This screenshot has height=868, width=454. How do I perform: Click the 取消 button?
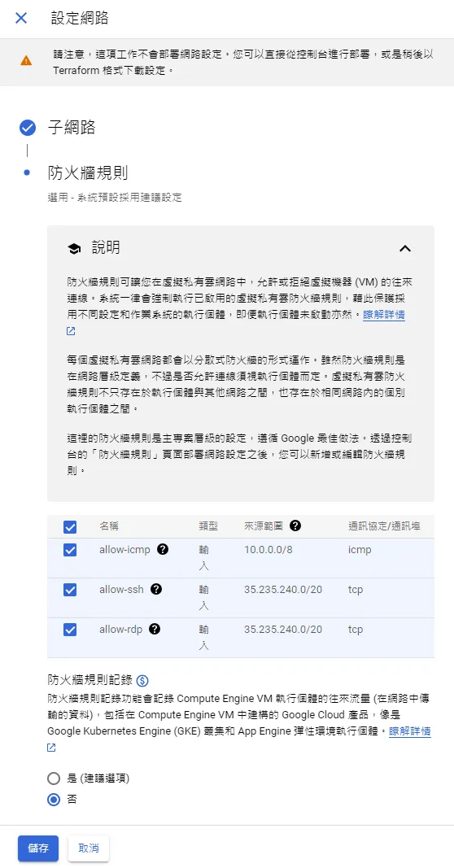click(x=89, y=848)
